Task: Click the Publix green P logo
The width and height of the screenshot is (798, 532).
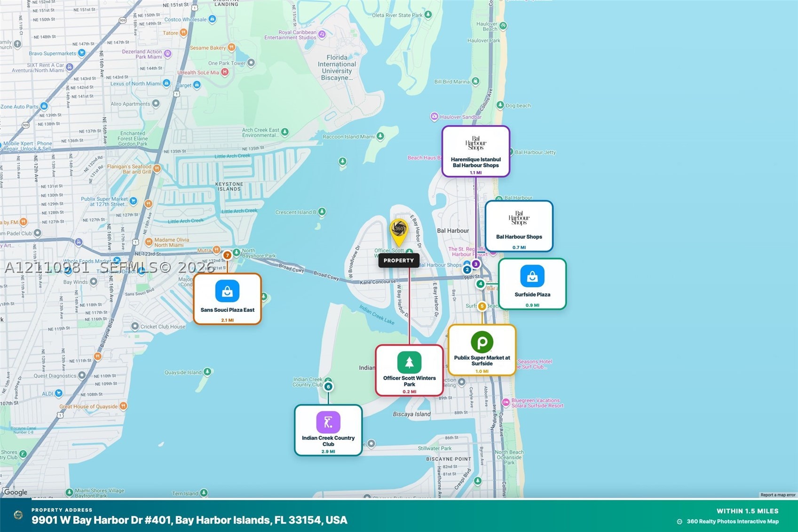Action: click(x=482, y=342)
